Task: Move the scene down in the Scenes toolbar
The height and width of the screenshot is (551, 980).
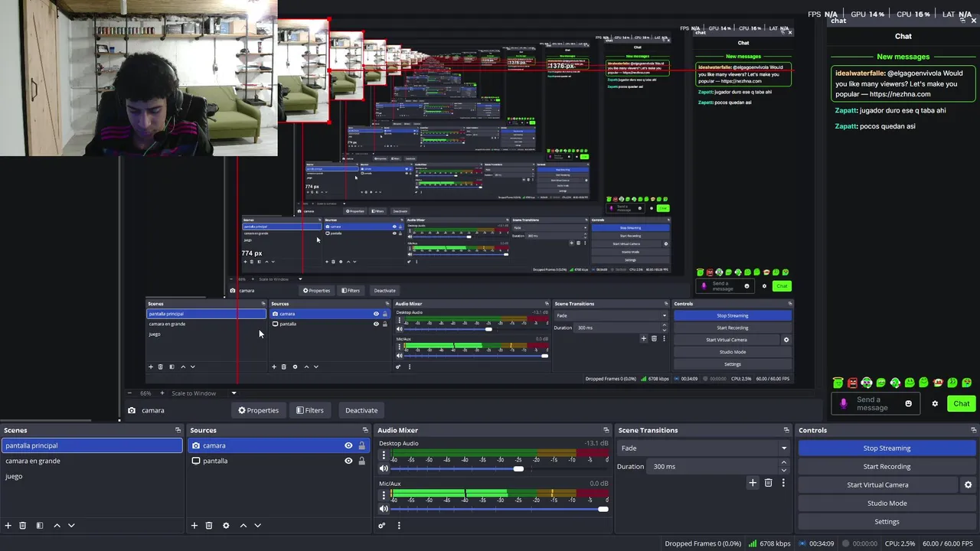Action: tap(71, 526)
